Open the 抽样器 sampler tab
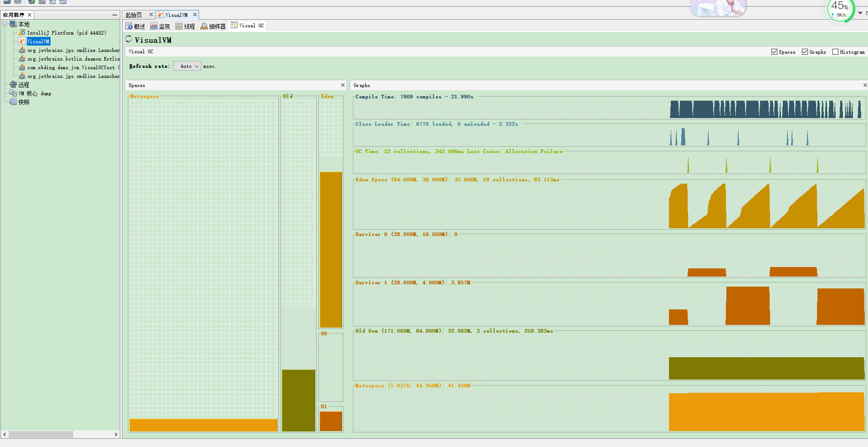Image resolution: width=868 pixels, height=447 pixels. tap(213, 26)
